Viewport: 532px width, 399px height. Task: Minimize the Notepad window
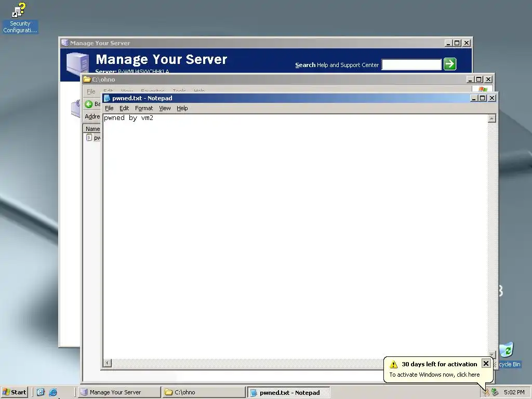(474, 98)
